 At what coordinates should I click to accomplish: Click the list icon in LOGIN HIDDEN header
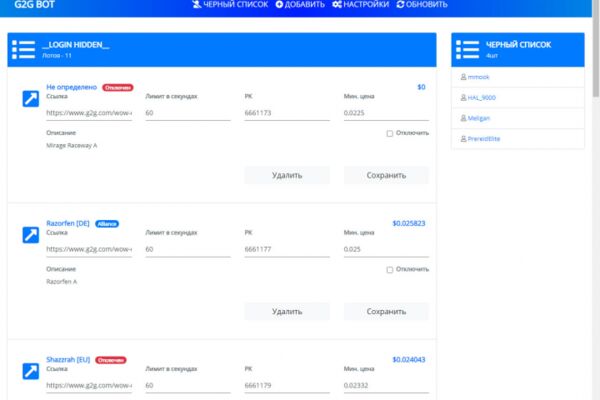coord(23,50)
